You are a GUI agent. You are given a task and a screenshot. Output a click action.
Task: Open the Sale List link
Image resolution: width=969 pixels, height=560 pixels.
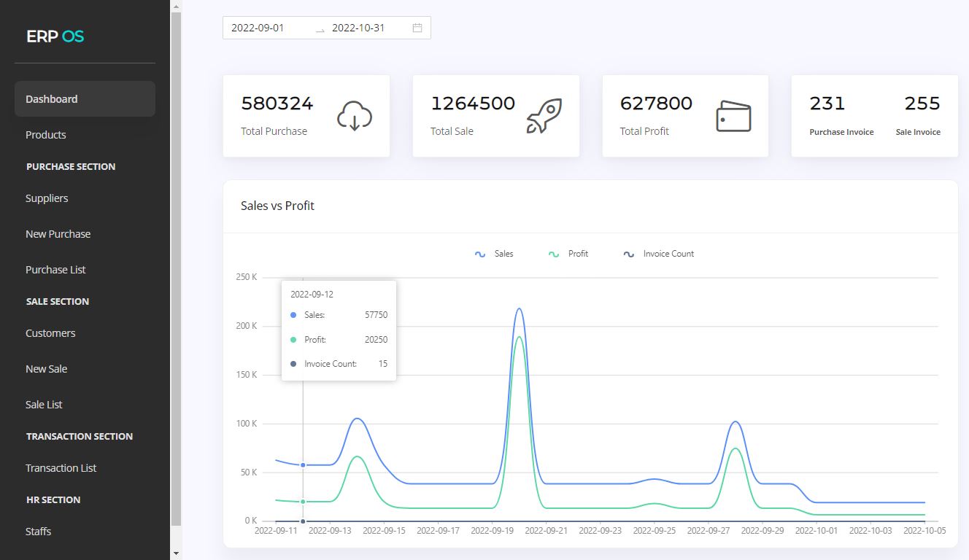point(45,405)
